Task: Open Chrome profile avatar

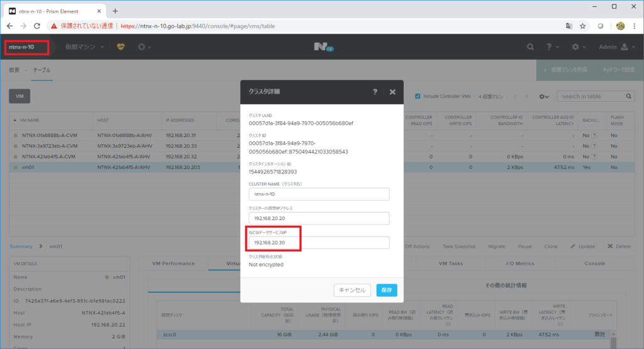Action: click(620, 26)
